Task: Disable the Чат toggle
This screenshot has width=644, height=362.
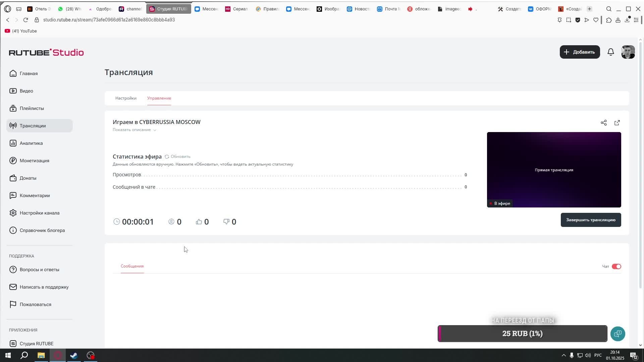Action: (x=616, y=266)
